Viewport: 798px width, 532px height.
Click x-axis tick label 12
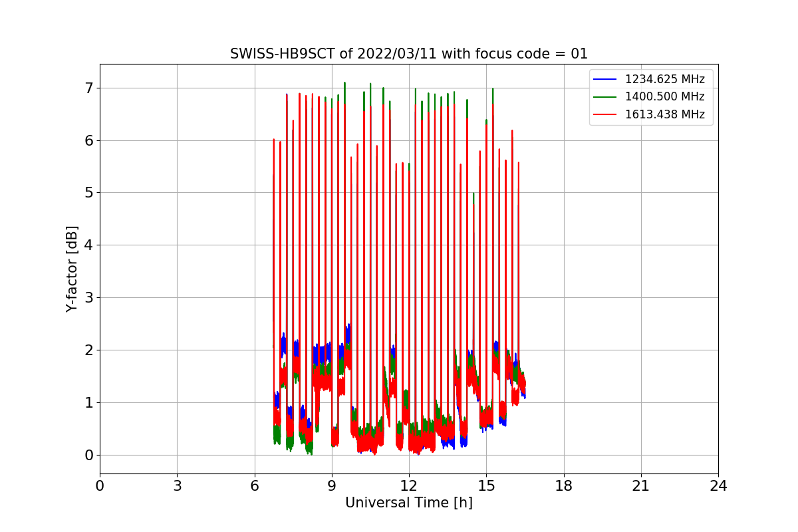pos(409,486)
